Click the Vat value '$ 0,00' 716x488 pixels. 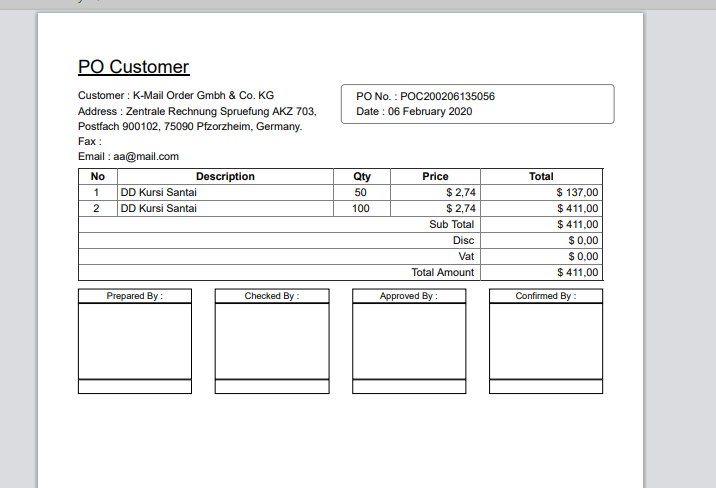coord(583,257)
